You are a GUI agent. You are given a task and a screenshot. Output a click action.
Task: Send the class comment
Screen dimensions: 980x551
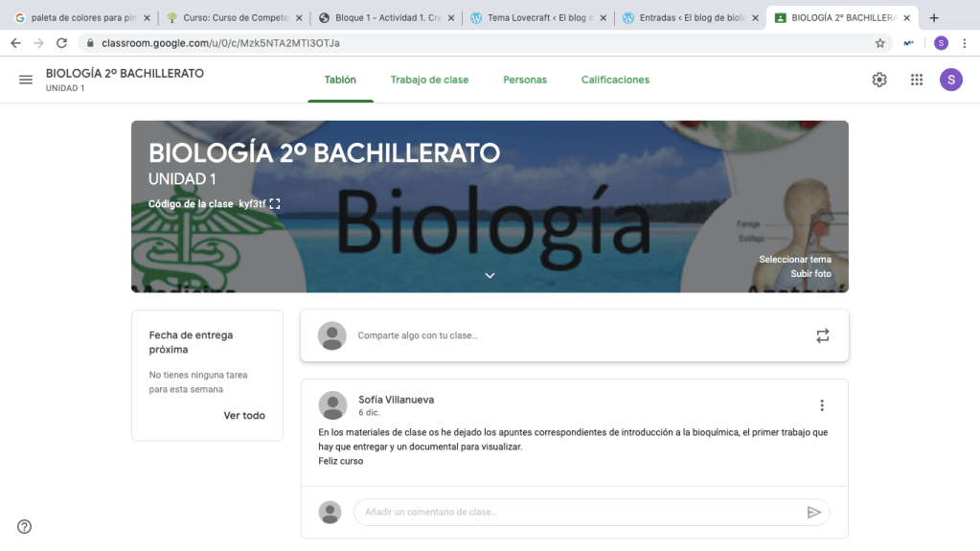click(x=813, y=513)
